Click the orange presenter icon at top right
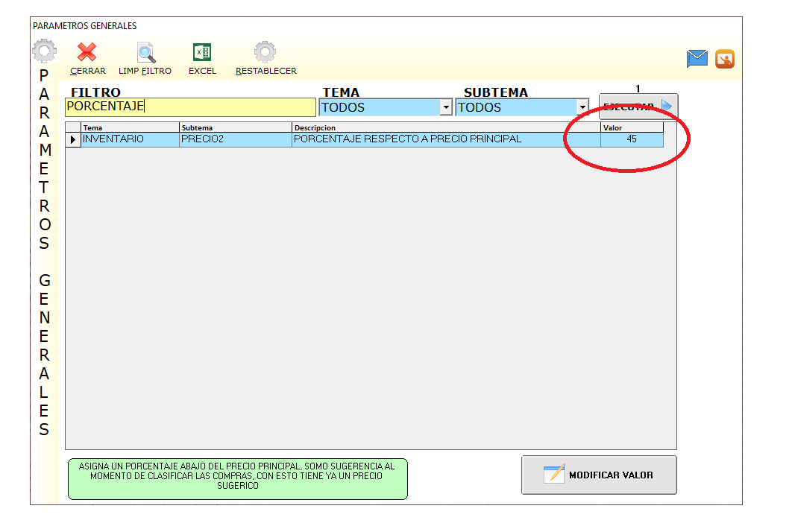Screen dimensions: 792x532 point(725,59)
